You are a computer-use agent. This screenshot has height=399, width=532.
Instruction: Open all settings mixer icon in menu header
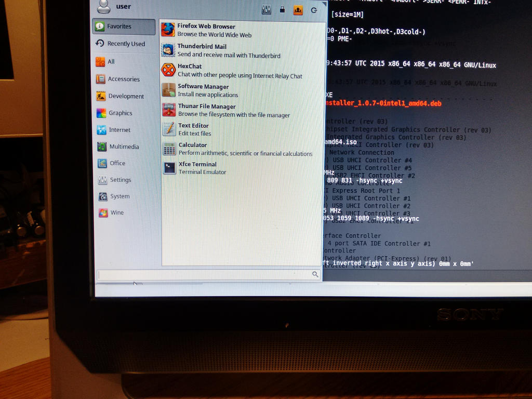267,10
